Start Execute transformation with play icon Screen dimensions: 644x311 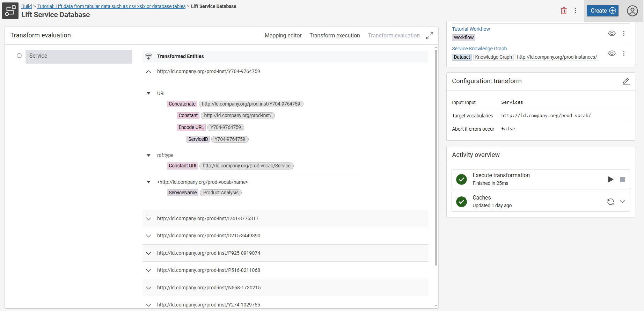(x=610, y=179)
